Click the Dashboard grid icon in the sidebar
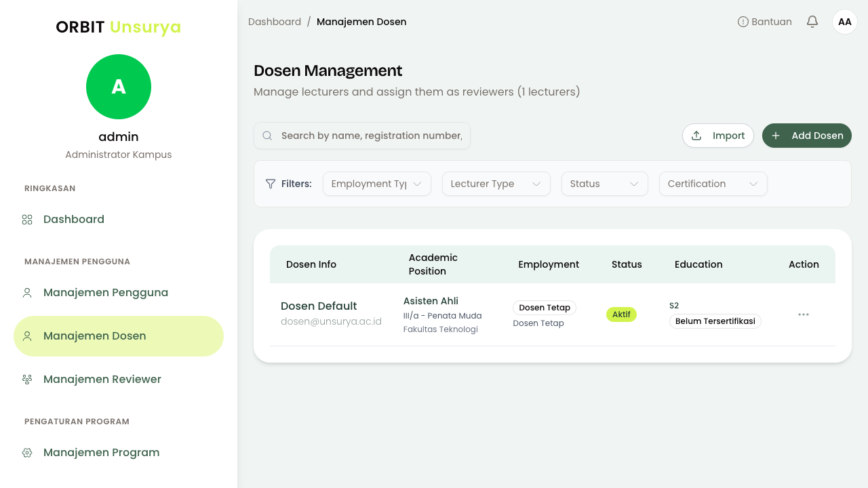This screenshot has height=488, width=868. pos(27,220)
